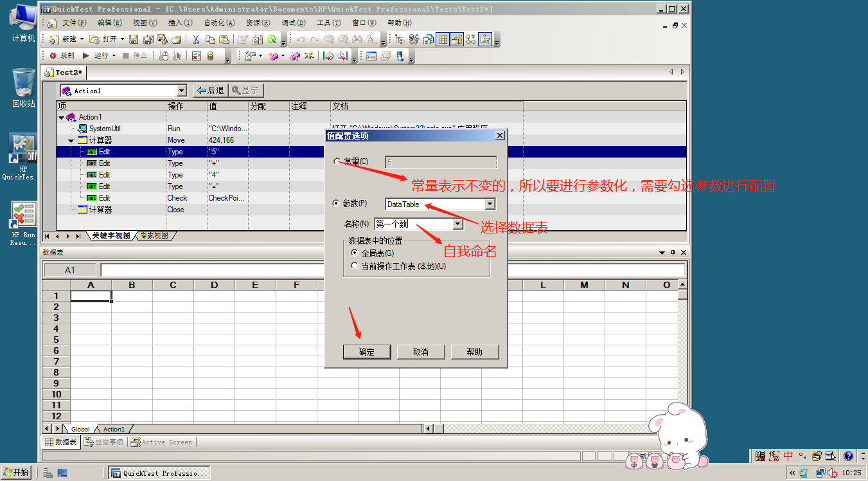Click the database cylinder toolbar icon
This screenshot has width=868, height=481.
(x=210, y=55)
